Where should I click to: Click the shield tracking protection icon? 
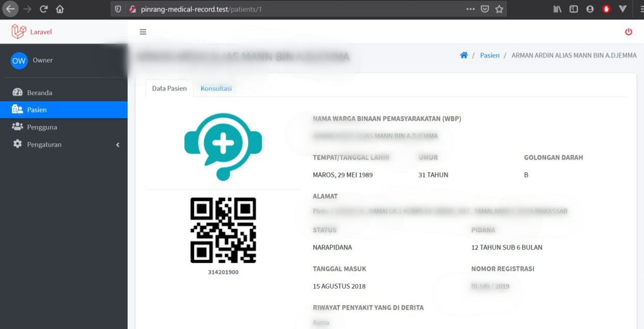118,9
